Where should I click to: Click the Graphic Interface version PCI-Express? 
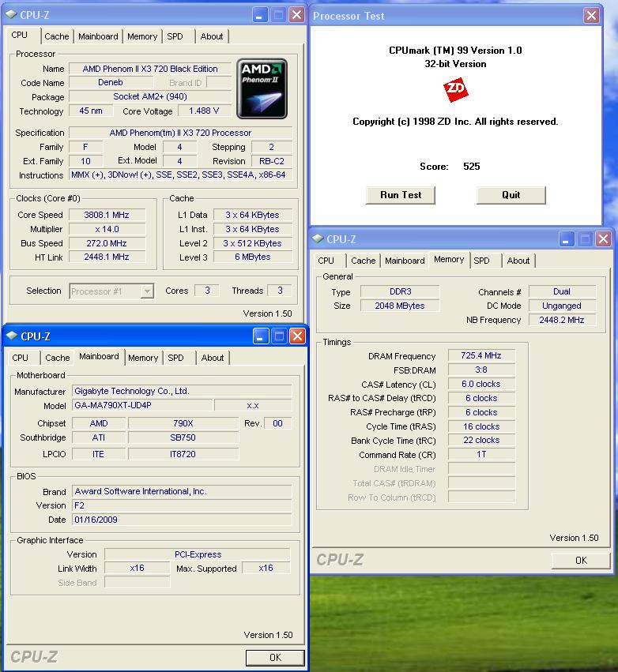pyautogui.click(x=198, y=554)
